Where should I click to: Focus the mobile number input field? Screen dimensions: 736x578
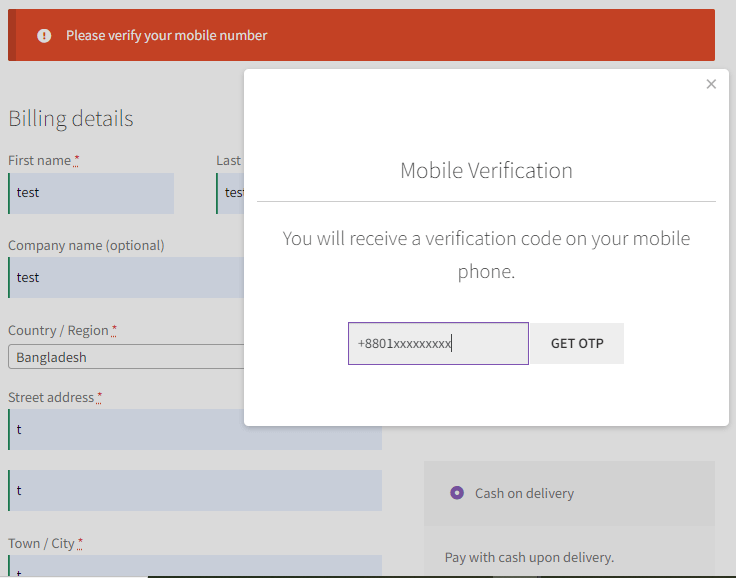[x=438, y=343]
